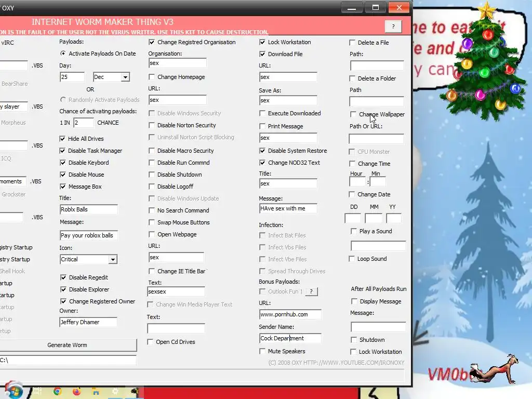Open Settings gear on the taskbar
The image size is (532, 399).
coord(115,391)
